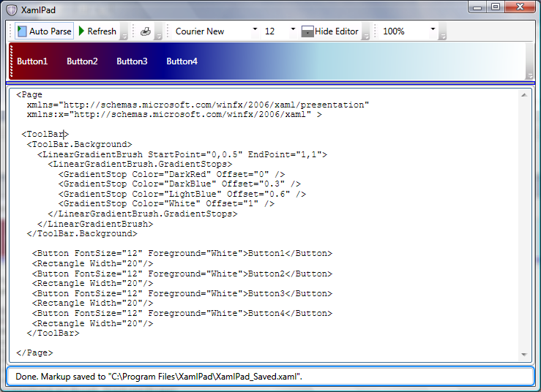Click the xmlns:x namespace line
This screenshot has width=541, height=392.
point(174,114)
